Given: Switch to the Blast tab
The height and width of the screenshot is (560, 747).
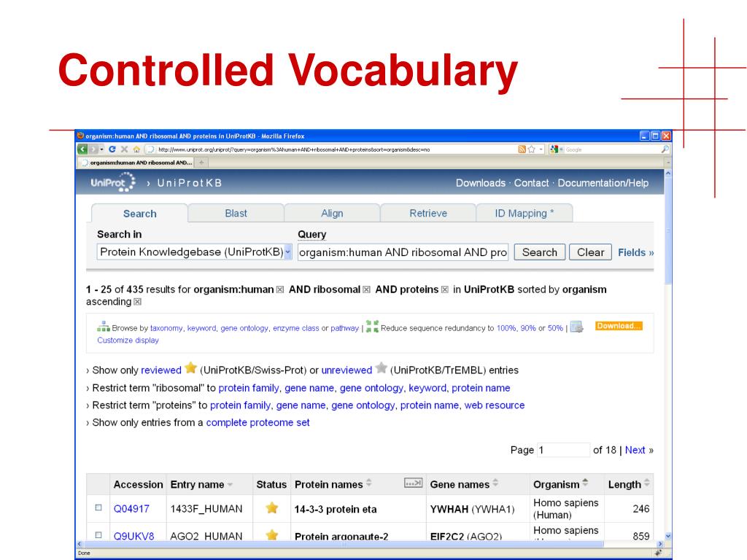Looking at the screenshot, I should point(236,214).
